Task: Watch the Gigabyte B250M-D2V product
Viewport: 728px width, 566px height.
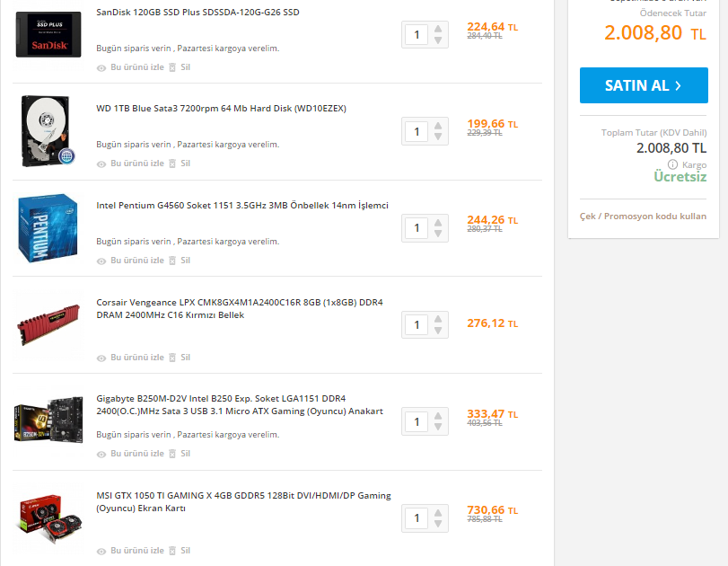Action: [x=136, y=454]
